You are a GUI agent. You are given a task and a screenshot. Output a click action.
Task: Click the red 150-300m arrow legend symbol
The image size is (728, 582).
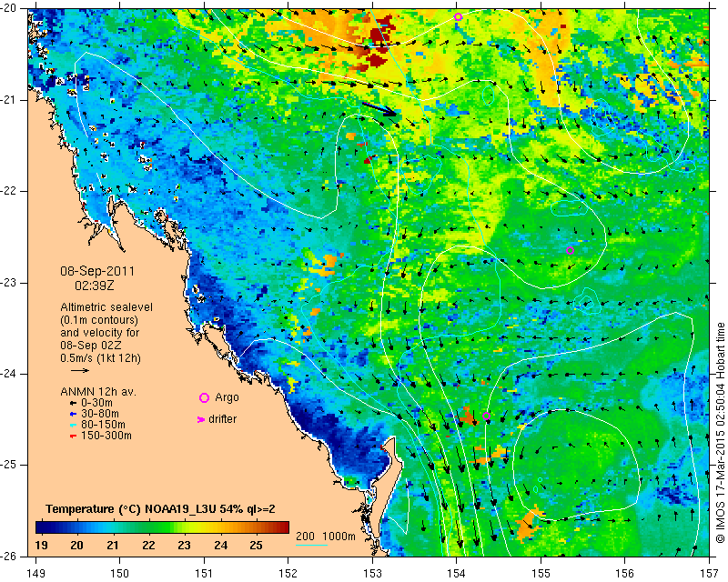(x=73, y=436)
